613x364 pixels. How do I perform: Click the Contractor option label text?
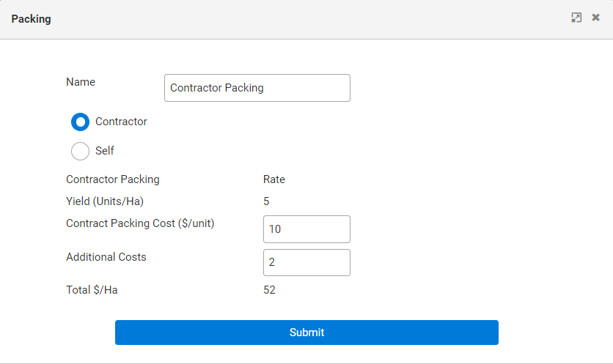coord(121,122)
